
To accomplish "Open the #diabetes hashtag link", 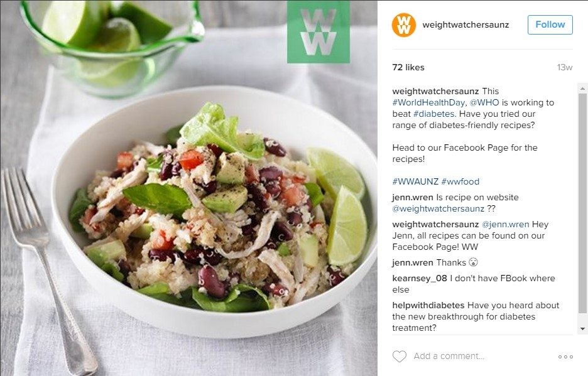I will 434,114.
